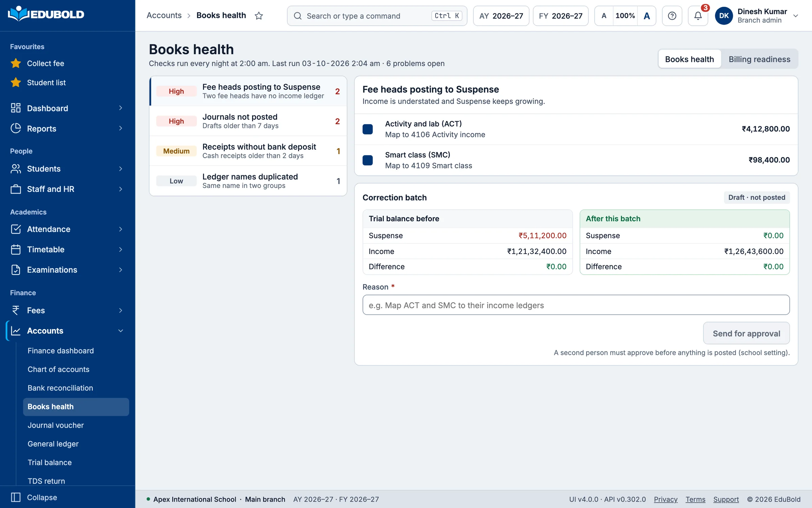Click Suspense ₹5,11,200.00 amount in trial balance
Viewport: 812px width, 508px height.
coord(542,235)
